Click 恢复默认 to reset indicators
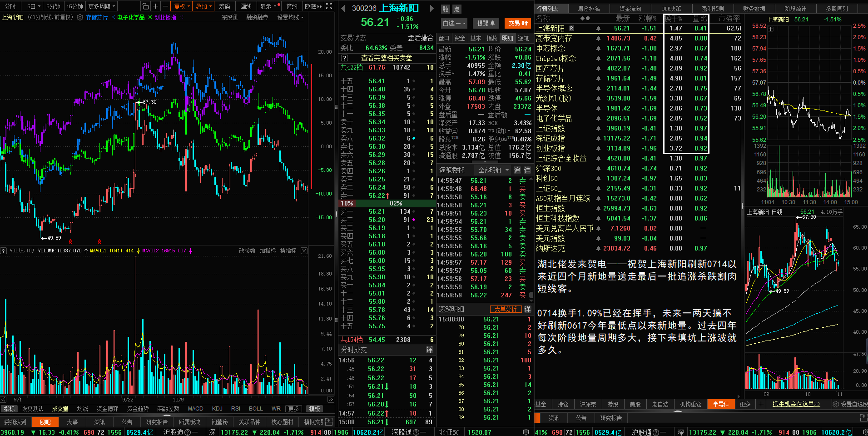 (x=32, y=409)
